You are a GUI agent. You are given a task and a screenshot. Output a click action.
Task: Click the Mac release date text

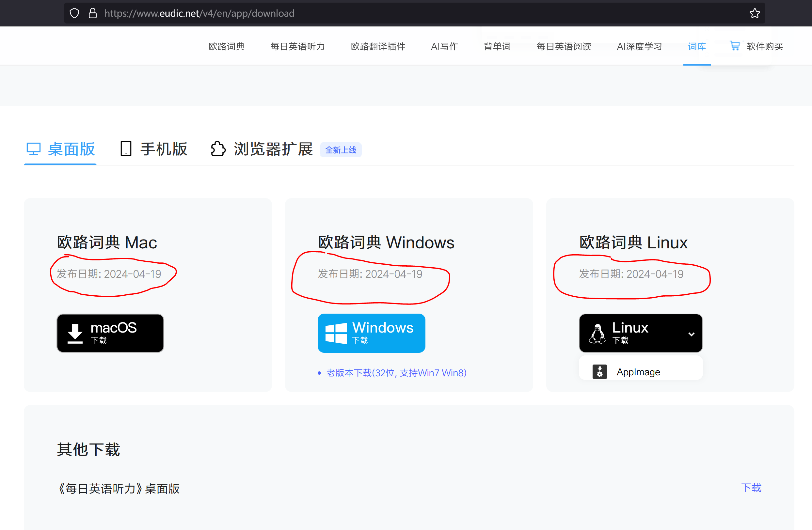pos(109,274)
